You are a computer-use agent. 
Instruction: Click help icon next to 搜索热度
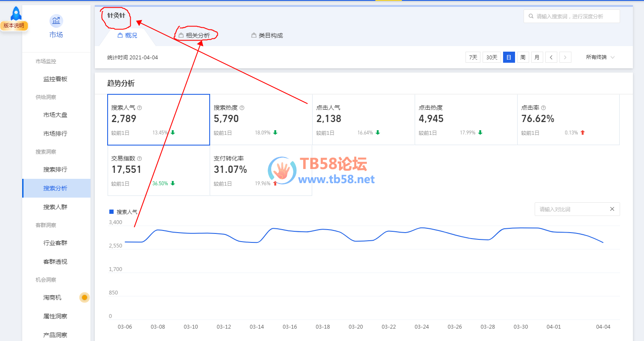pos(242,108)
